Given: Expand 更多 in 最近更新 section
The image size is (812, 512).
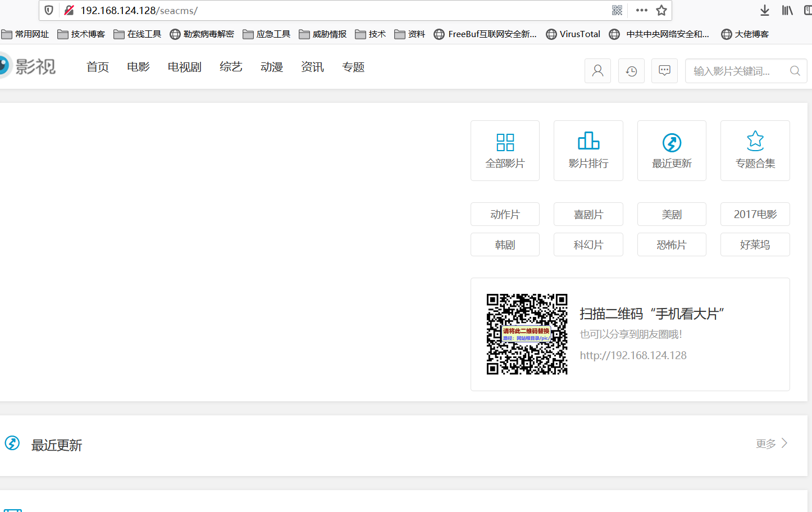Looking at the screenshot, I should (x=772, y=443).
